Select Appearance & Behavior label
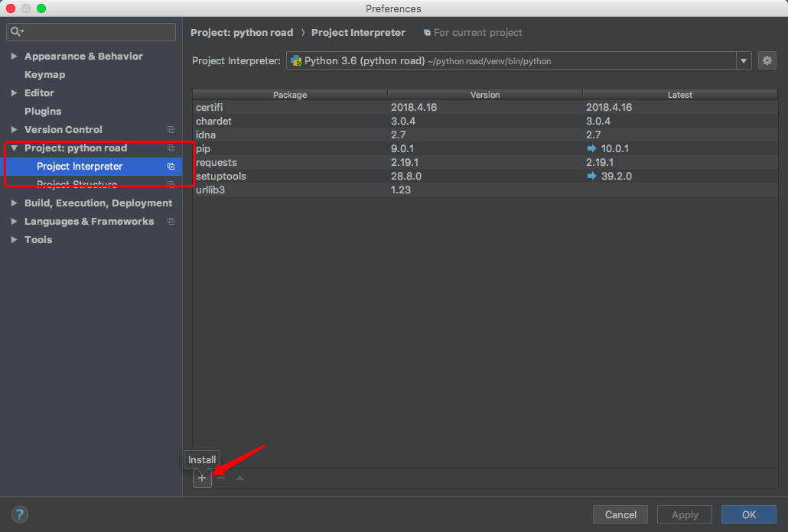The height and width of the screenshot is (532, 788). click(83, 57)
